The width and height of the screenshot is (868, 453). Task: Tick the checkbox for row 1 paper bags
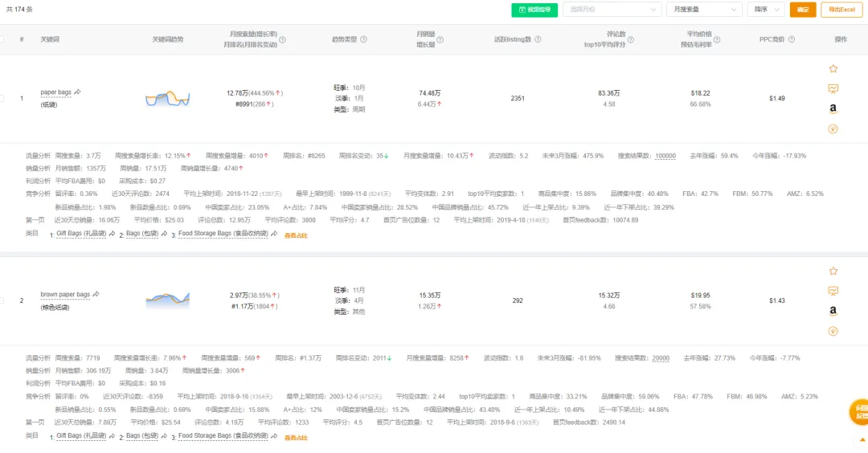coord(2,99)
